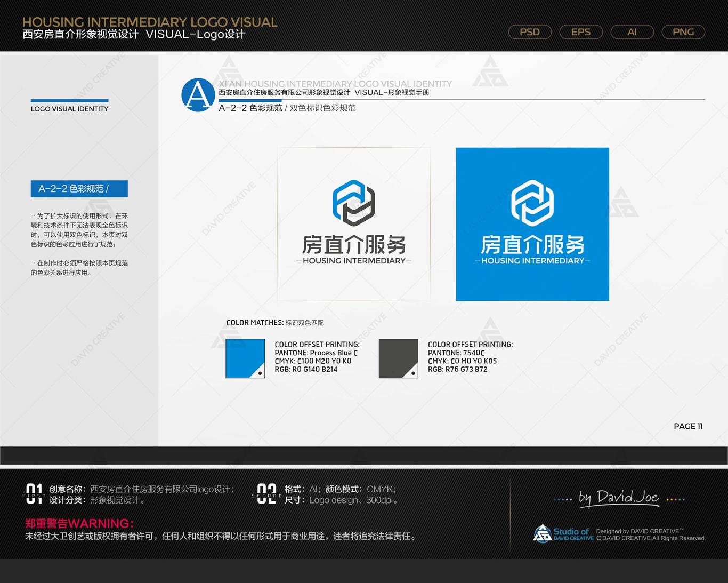Click HOUSING INTERMEDIARY text on blue card
Screen dimensions: 728x583
532,261
